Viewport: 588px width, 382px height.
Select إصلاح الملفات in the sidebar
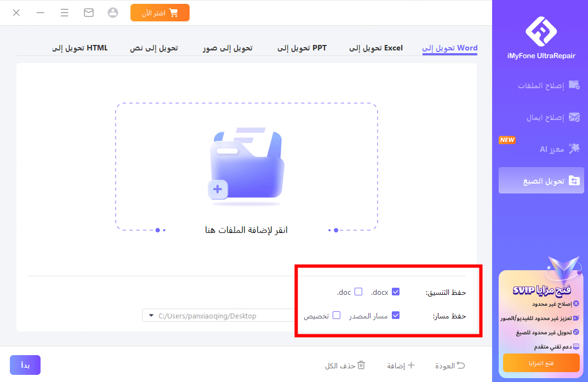[541, 85]
